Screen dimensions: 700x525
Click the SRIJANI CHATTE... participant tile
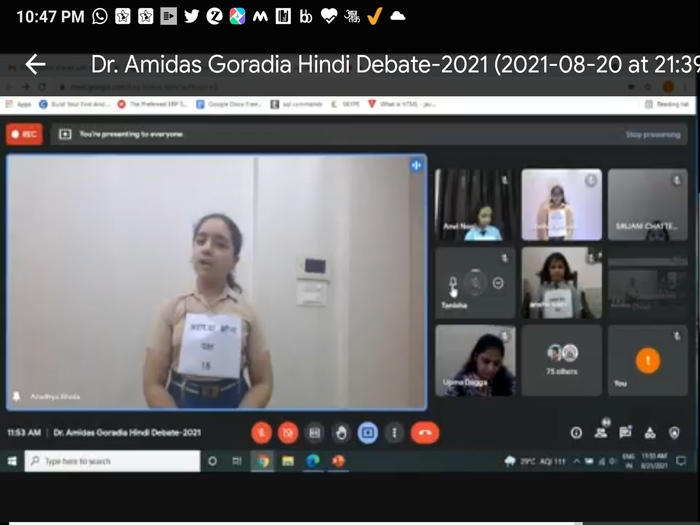pos(648,204)
